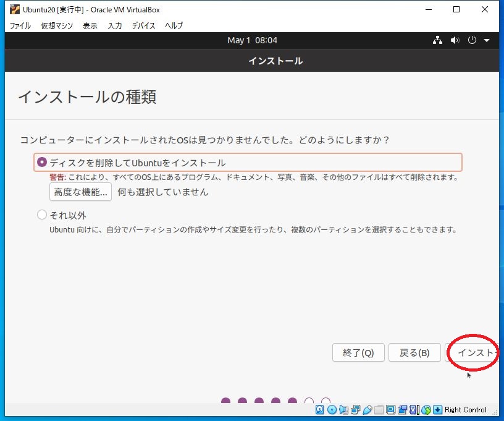This screenshot has height=421, width=504.
Task: Click the 'インストール' install button
Action: 472,352
